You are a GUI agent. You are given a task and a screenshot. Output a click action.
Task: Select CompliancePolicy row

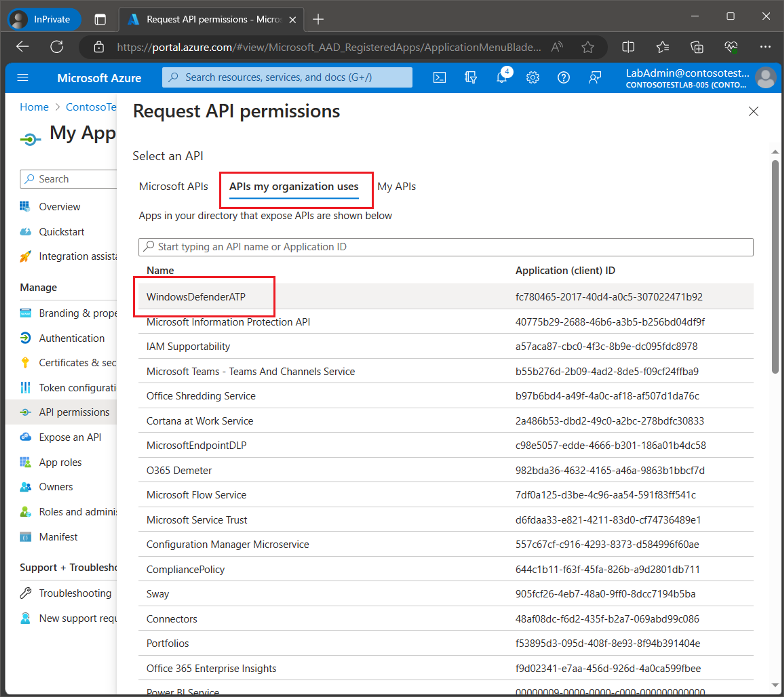tap(446, 569)
